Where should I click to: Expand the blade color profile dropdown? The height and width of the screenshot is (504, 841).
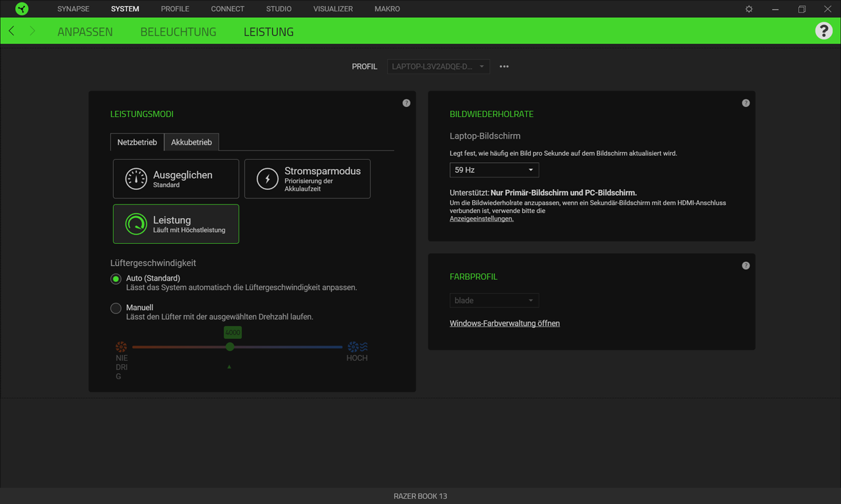[494, 300]
